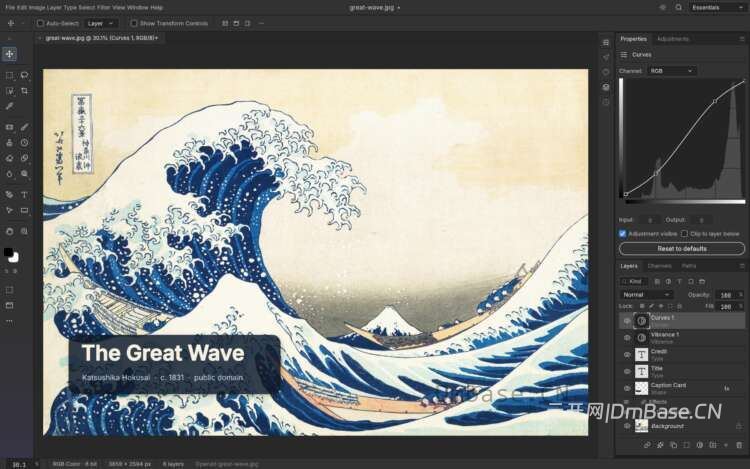Filter layers by adjustment layer icon
The height and width of the screenshot is (469, 750).
(x=668, y=282)
